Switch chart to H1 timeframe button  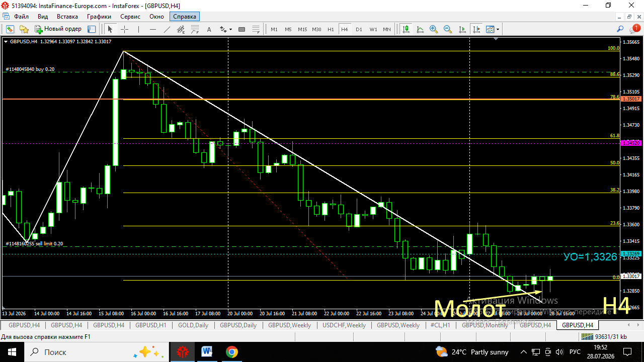(x=331, y=29)
